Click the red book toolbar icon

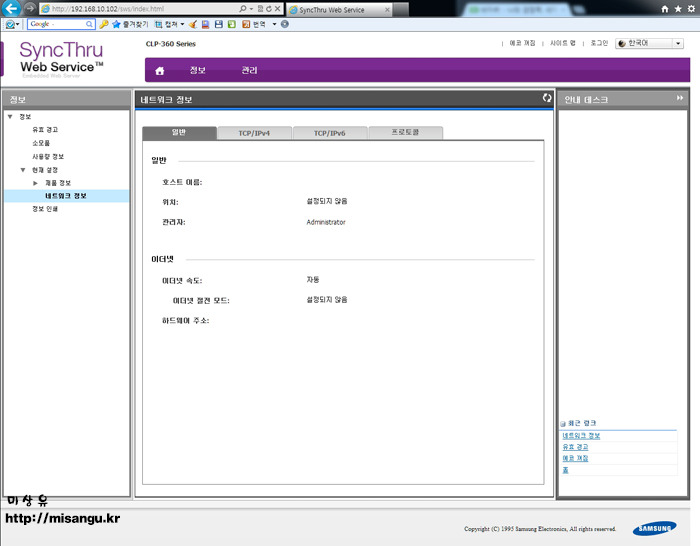[x=205, y=24]
